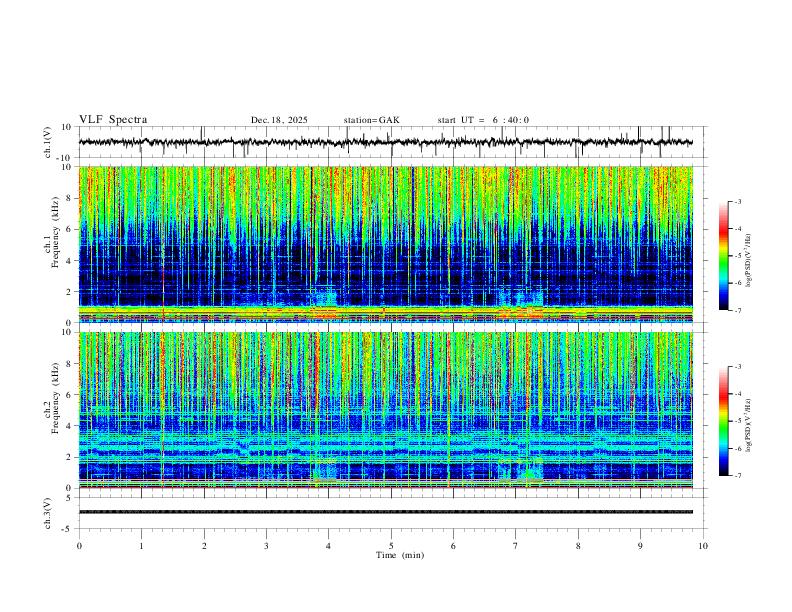The image size is (792, 612).
Task: Click the time axis tick label "1"
Action: [141, 546]
